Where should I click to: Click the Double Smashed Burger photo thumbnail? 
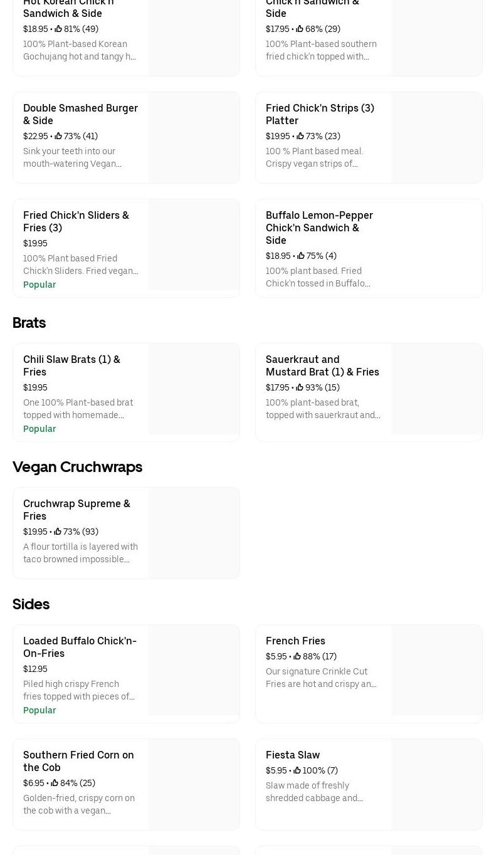tap(194, 138)
